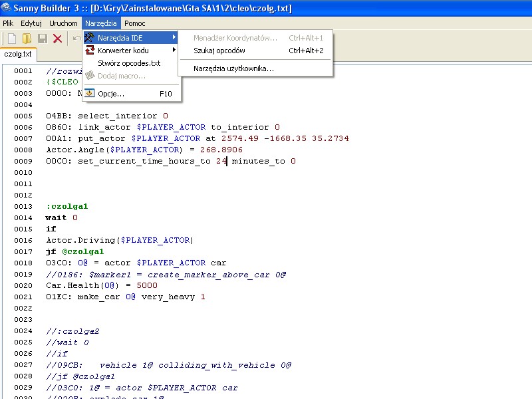Click the Opcje settings icon

(89, 94)
